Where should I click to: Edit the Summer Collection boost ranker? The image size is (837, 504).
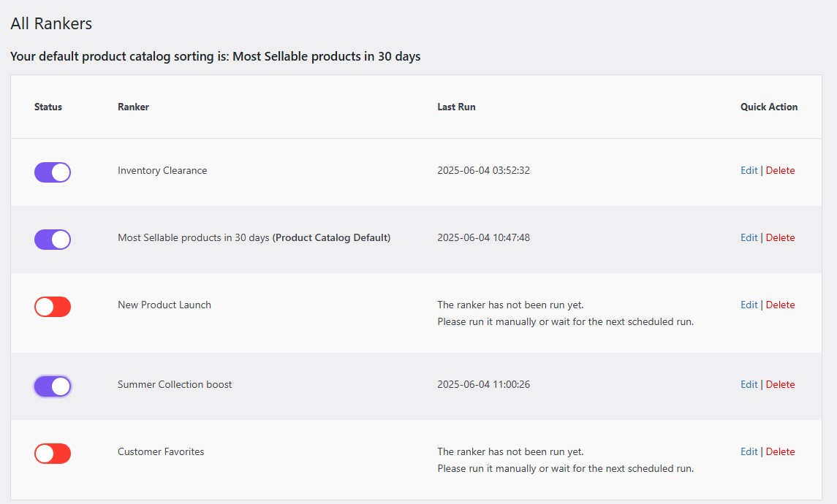coord(749,384)
